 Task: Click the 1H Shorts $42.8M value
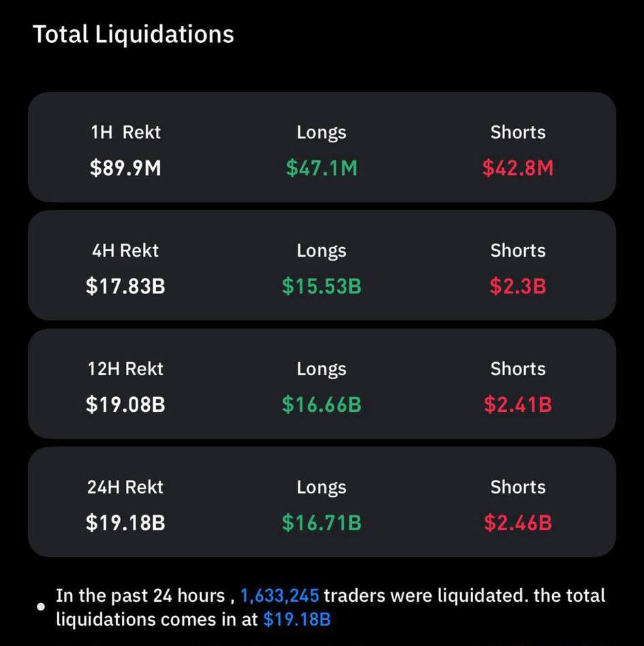click(x=518, y=168)
